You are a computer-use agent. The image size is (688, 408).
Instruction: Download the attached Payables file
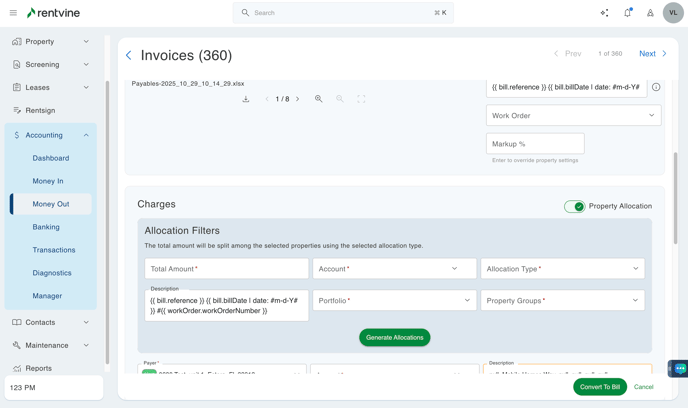pyautogui.click(x=246, y=99)
